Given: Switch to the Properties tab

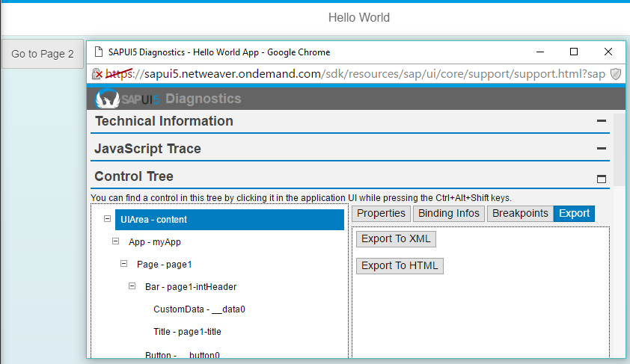Looking at the screenshot, I should [x=382, y=214].
